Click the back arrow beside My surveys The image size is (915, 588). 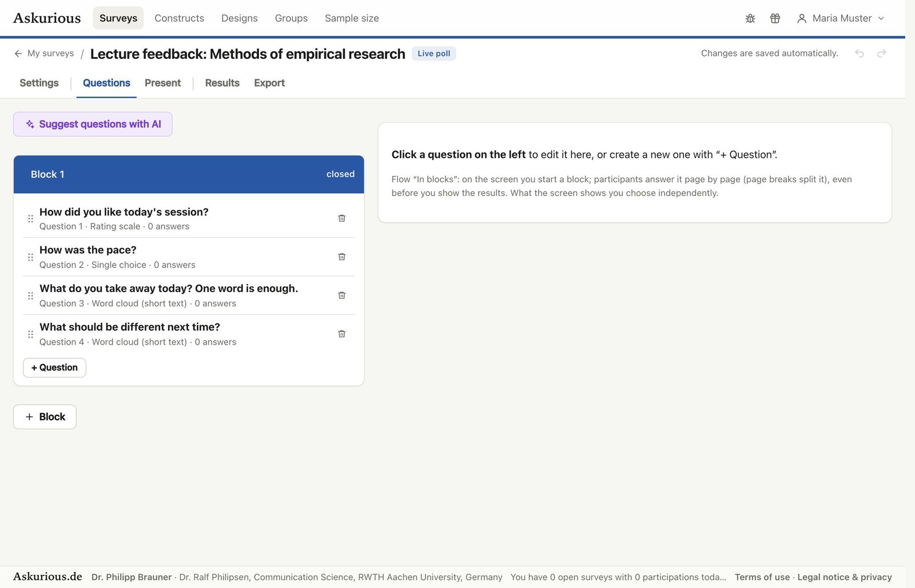[18, 53]
